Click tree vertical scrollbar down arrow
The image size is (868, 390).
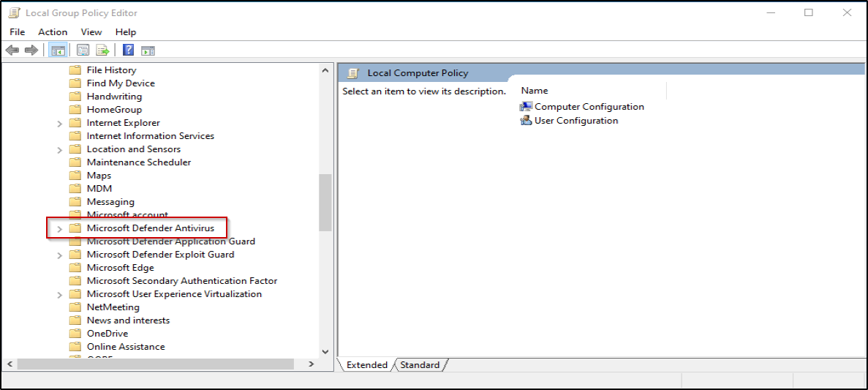[x=325, y=351]
